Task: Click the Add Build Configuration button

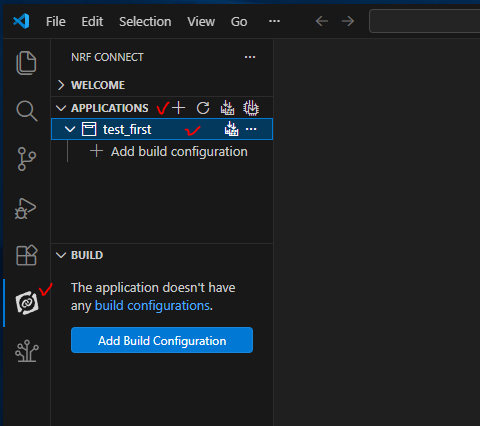Action: [162, 340]
